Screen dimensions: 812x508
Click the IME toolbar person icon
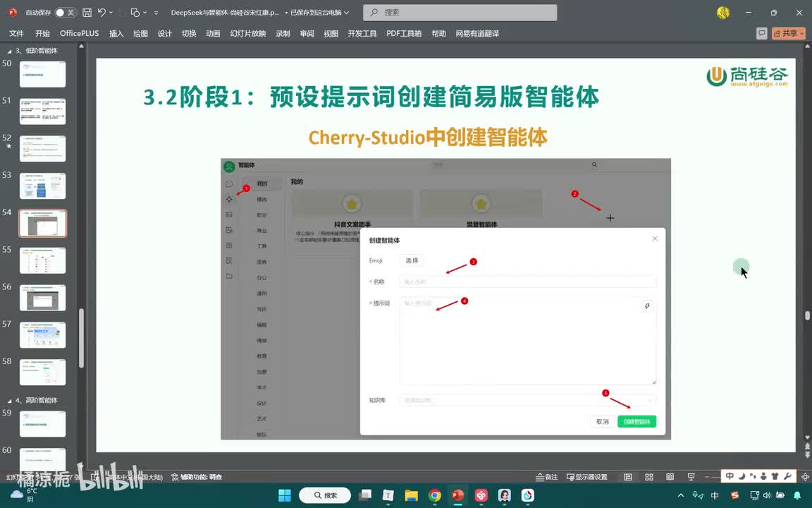coord(763,476)
